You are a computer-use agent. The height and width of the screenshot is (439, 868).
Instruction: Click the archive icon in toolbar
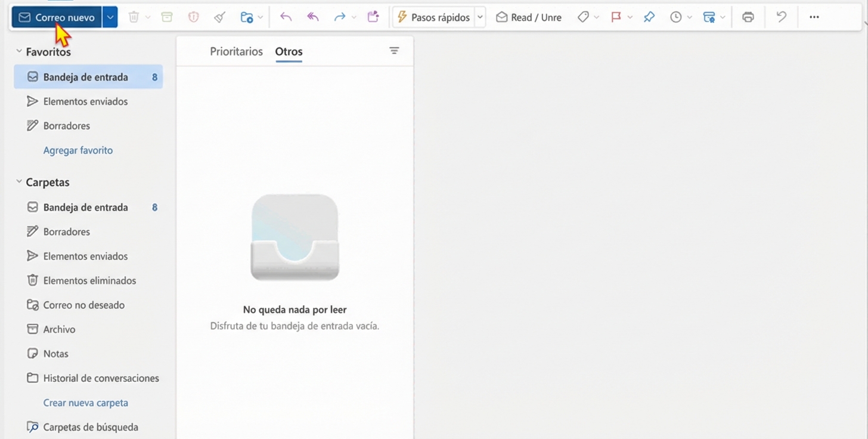pos(167,17)
